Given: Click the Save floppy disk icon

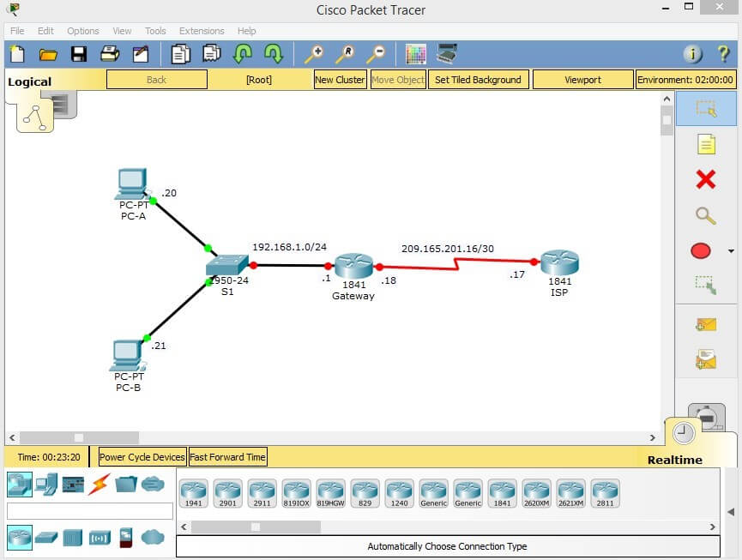Looking at the screenshot, I should (x=79, y=54).
